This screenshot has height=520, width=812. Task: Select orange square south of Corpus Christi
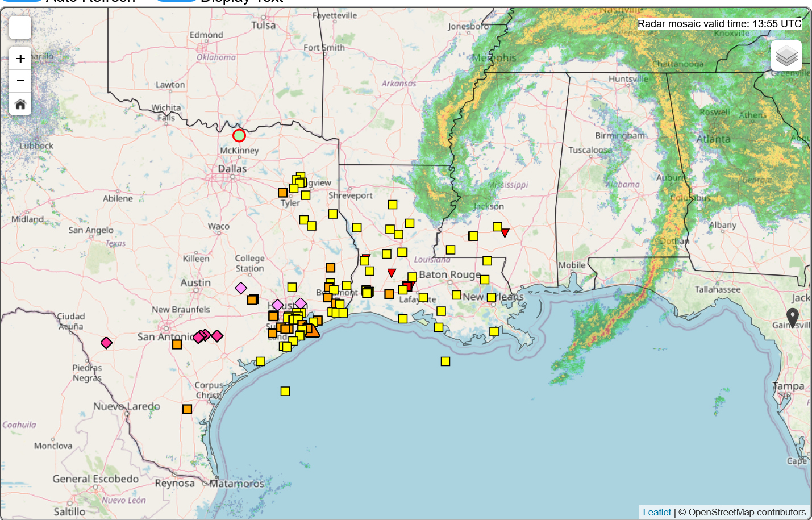[x=187, y=409]
